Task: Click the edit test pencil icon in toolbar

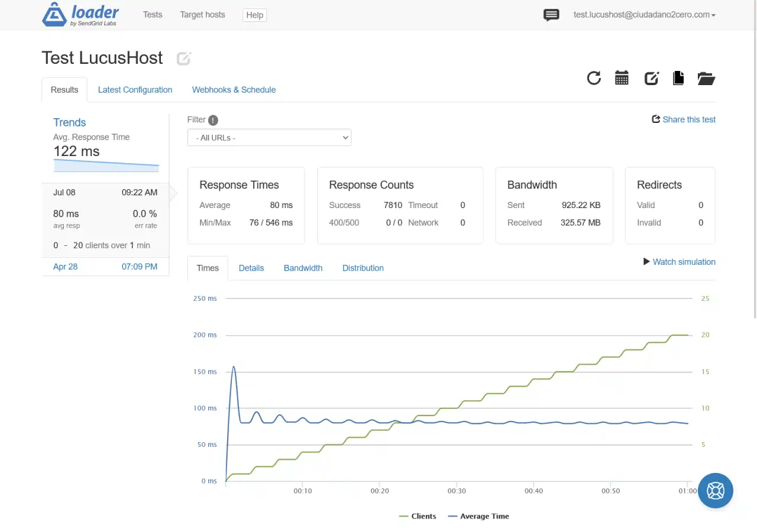Action: tap(651, 78)
